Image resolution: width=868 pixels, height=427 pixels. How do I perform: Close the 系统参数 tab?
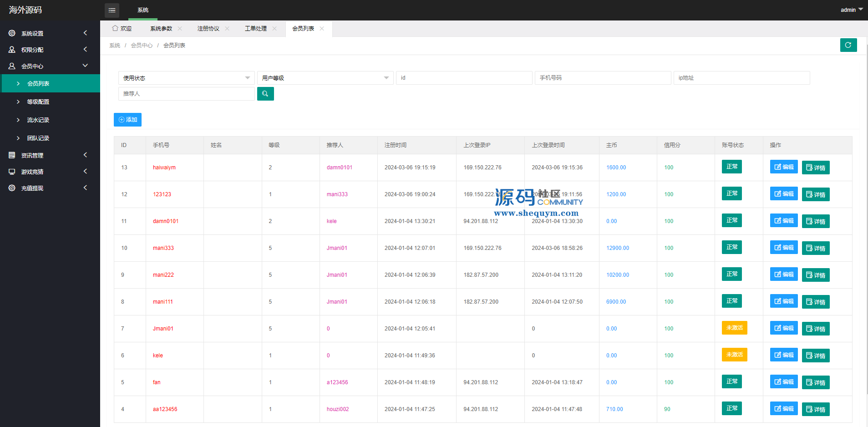pyautogui.click(x=180, y=28)
